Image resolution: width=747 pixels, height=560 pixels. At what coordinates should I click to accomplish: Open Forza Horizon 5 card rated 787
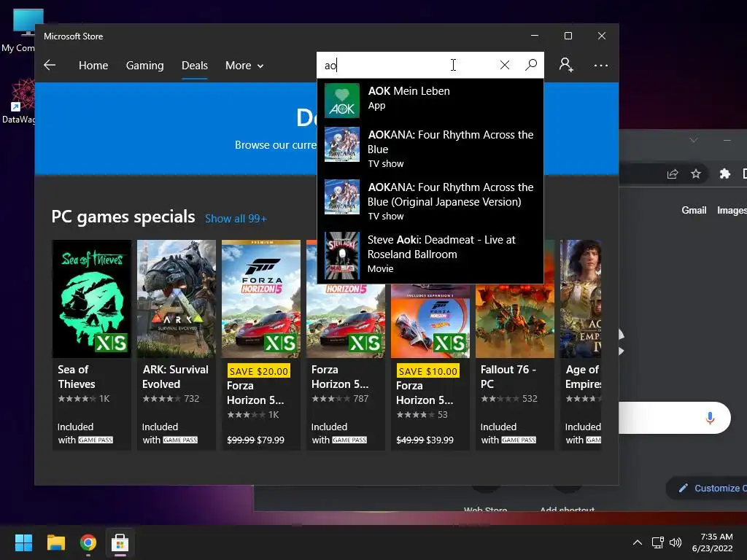click(x=345, y=367)
